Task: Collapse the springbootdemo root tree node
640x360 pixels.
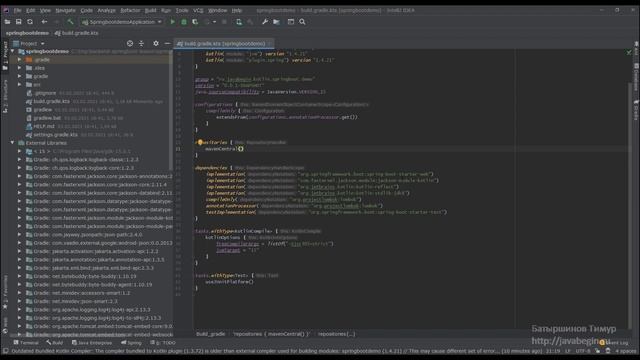Action: click(12, 51)
